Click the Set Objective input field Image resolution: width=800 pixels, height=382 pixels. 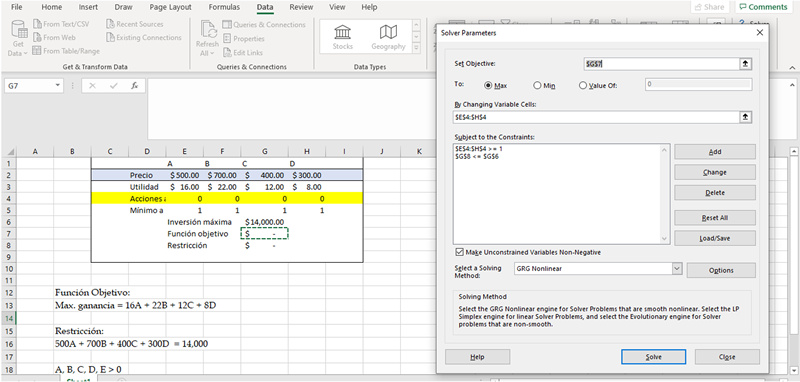click(x=661, y=64)
